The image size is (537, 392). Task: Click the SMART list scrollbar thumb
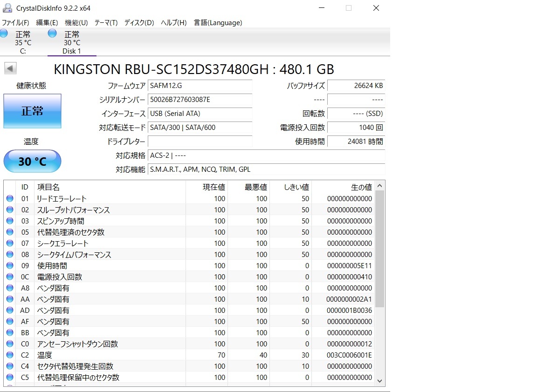(x=379, y=249)
